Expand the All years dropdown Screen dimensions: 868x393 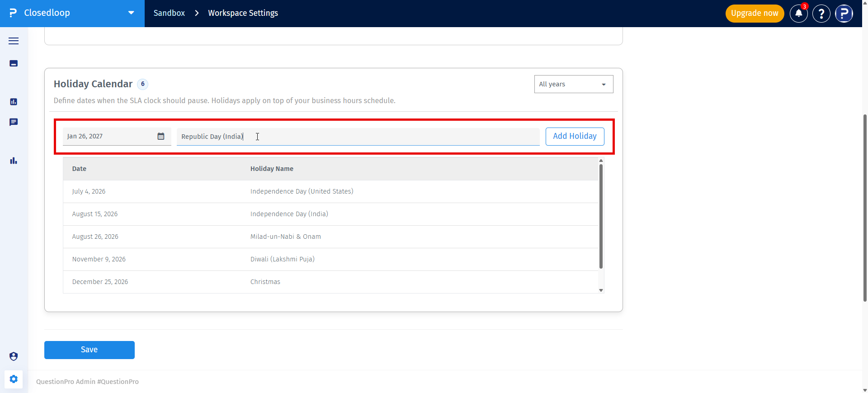click(x=574, y=84)
